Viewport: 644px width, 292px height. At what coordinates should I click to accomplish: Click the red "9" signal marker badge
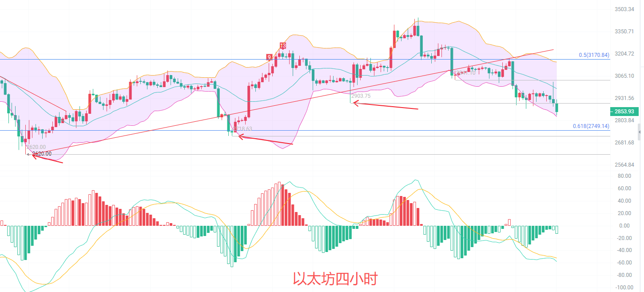coord(269,57)
